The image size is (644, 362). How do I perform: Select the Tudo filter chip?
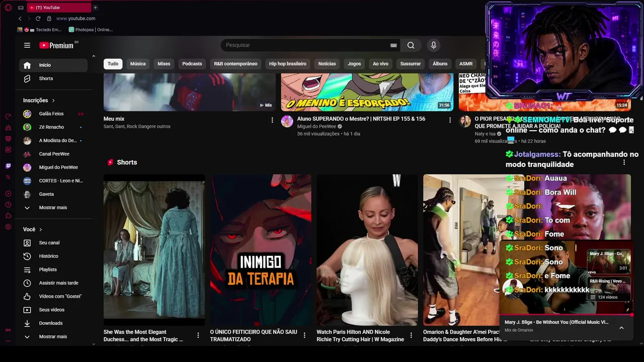coord(113,64)
